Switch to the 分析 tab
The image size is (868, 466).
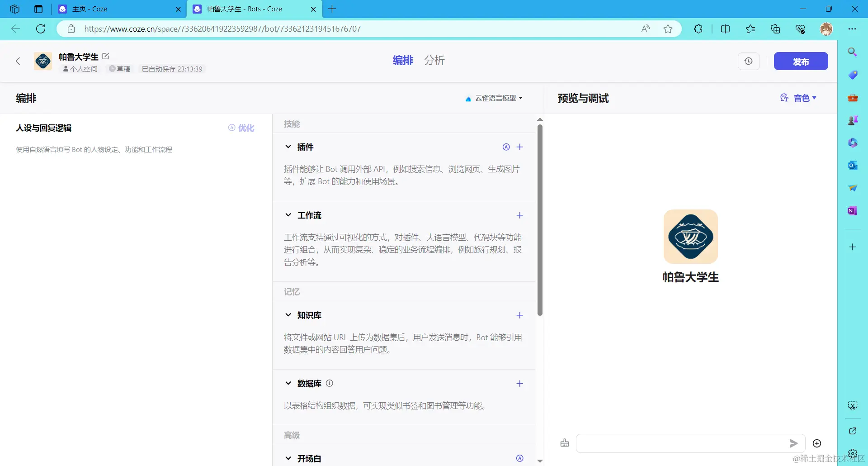coord(434,60)
